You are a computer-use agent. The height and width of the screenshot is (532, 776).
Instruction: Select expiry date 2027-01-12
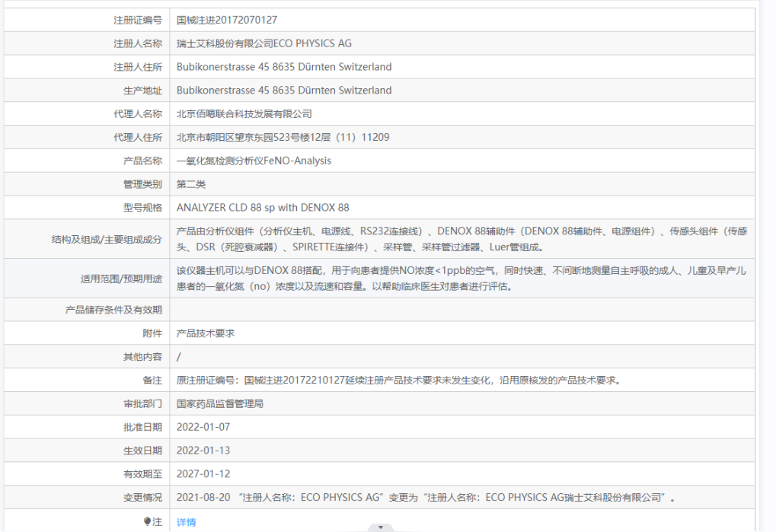pyautogui.click(x=203, y=473)
